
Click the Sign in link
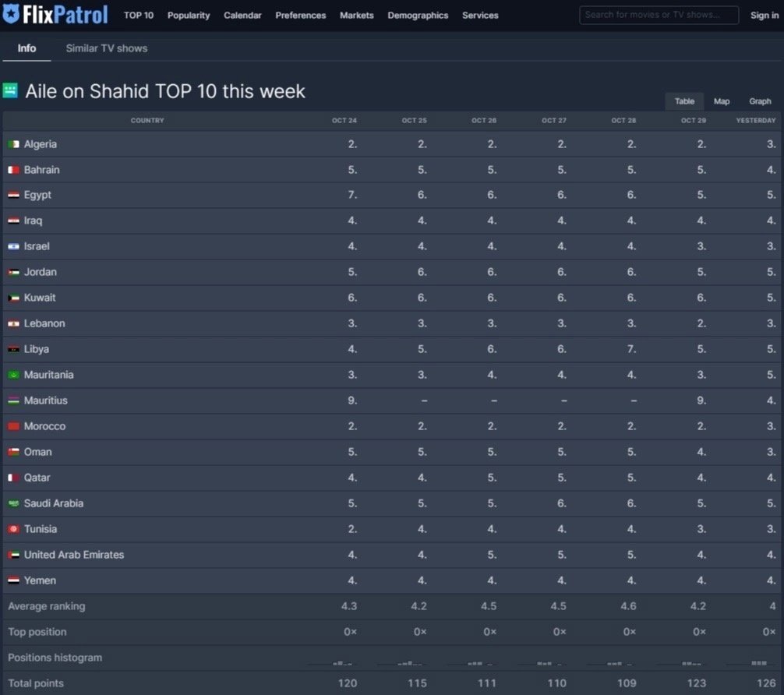click(764, 16)
